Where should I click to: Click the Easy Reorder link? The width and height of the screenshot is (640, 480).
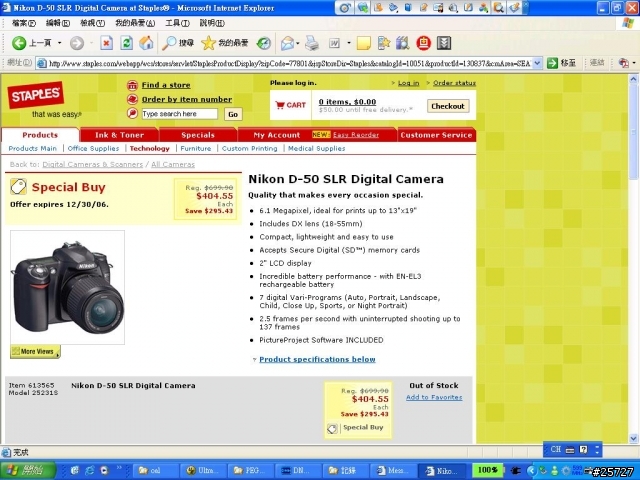point(356,135)
